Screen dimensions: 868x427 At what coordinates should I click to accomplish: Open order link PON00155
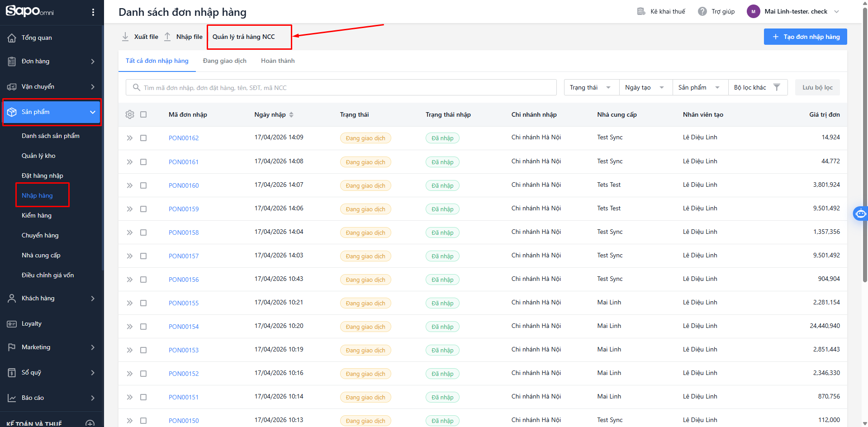(184, 303)
